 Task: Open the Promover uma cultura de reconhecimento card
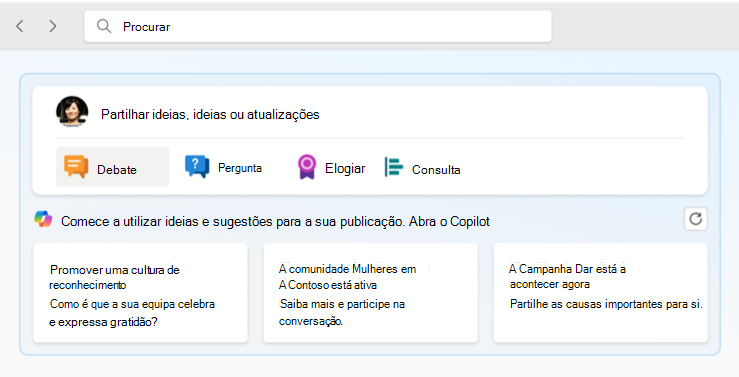[140, 293]
